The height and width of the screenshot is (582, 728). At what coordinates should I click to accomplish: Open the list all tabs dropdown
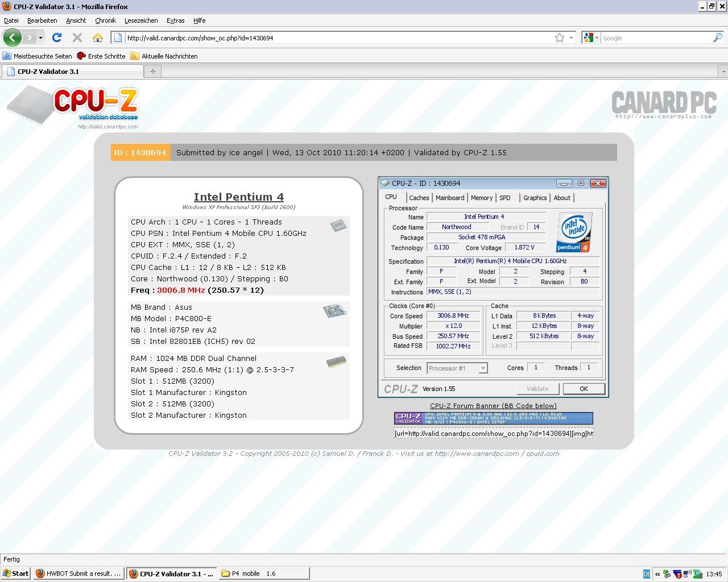click(x=723, y=72)
